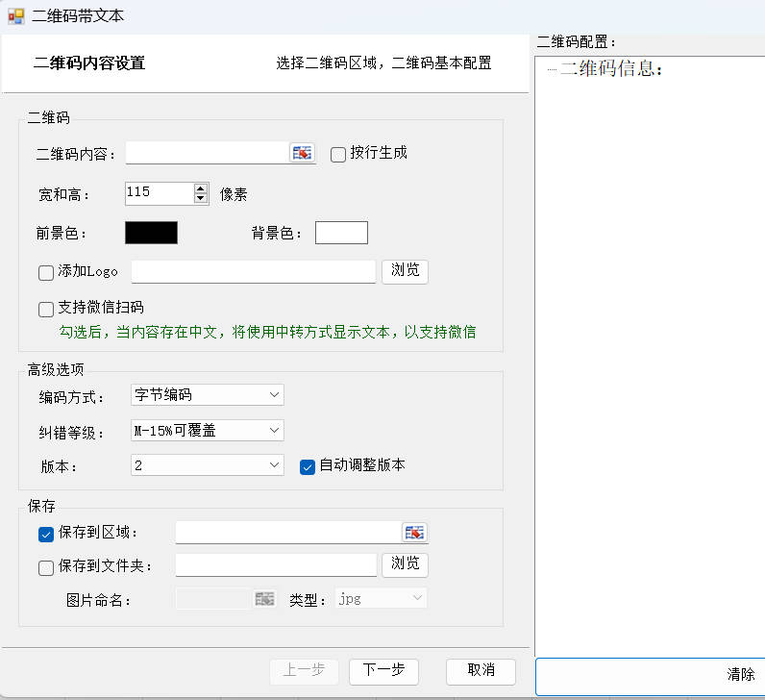Open the white 背景色 color swatch
This screenshot has height=700, width=765.
tap(341, 233)
